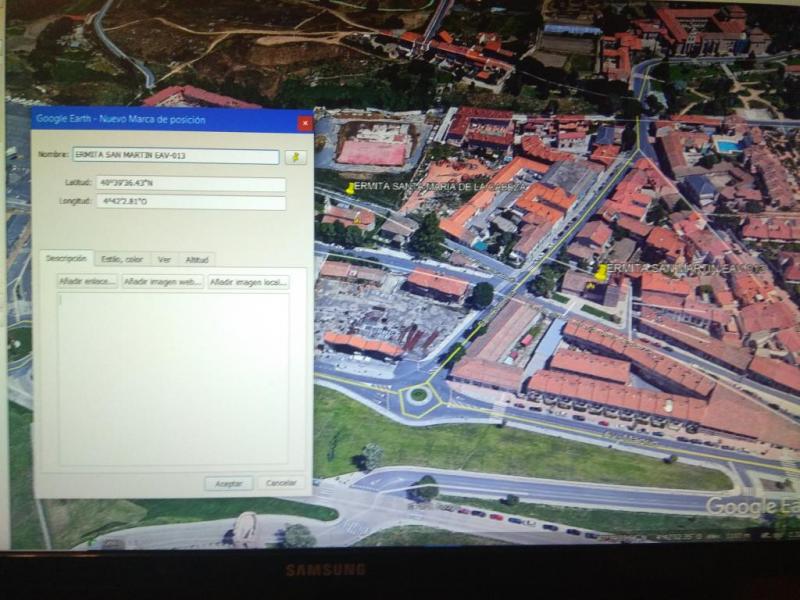Click inside the large description text area

[x=174, y=378]
